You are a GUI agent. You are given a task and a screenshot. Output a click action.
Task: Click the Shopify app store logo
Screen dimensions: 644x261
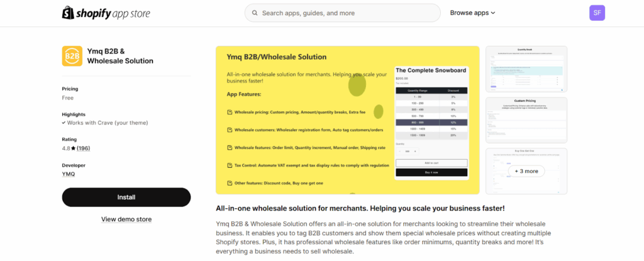tap(106, 13)
